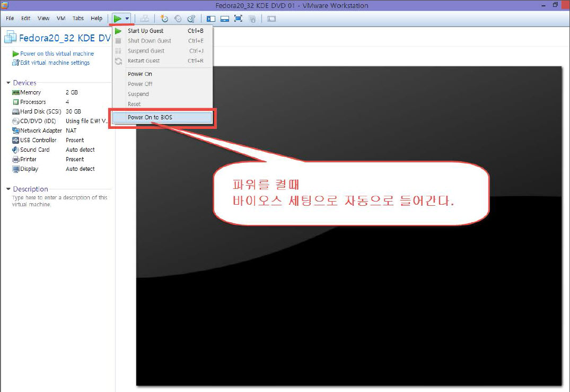Open the Edit menu
The height and width of the screenshot is (392, 570).
click(x=26, y=18)
